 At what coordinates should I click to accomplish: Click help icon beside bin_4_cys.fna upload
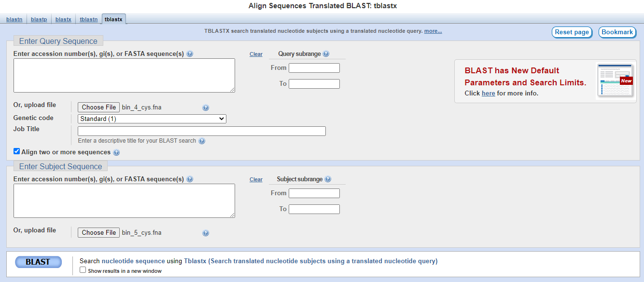(x=206, y=108)
